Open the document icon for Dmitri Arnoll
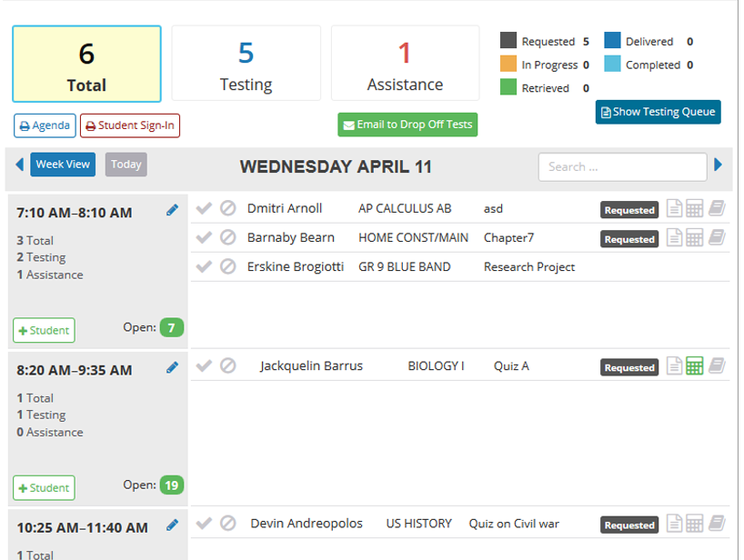Image resolution: width=744 pixels, height=560 pixels. [674, 208]
